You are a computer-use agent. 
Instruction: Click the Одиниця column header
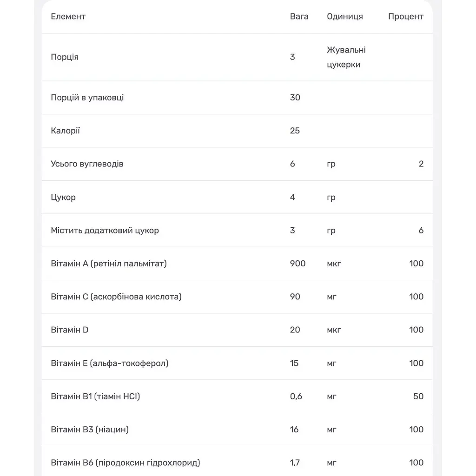[345, 16]
